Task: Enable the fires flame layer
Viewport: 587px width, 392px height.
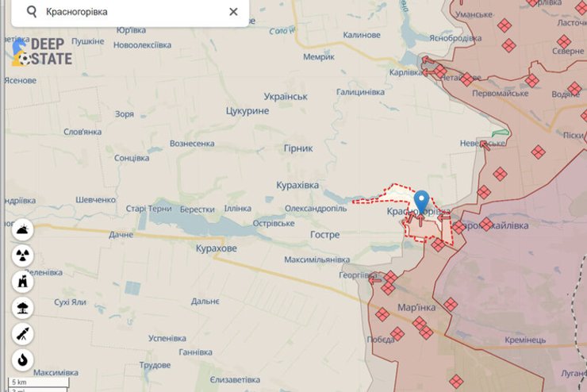Action: click(x=22, y=359)
